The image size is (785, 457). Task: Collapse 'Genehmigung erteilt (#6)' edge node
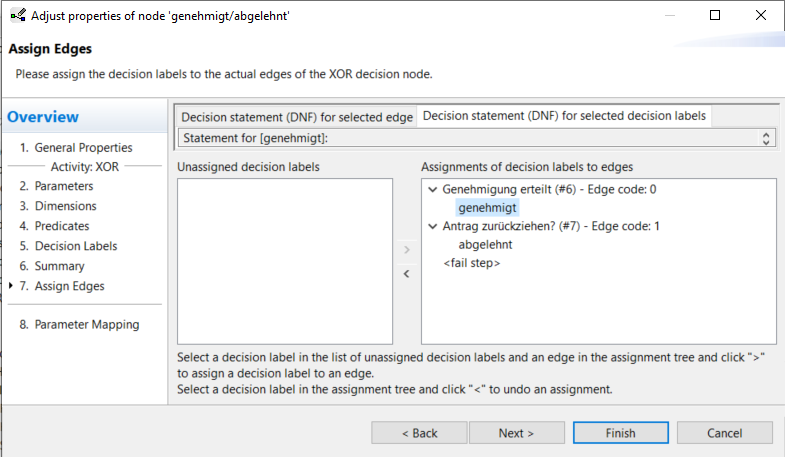(x=433, y=190)
